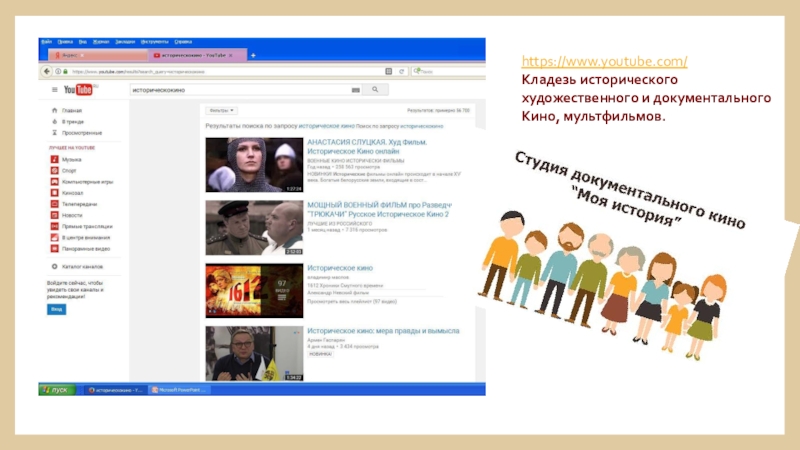Click Компьютерные игры red icon
Image resolution: width=800 pixels, height=450 pixels.
click(x=55, y=182)
